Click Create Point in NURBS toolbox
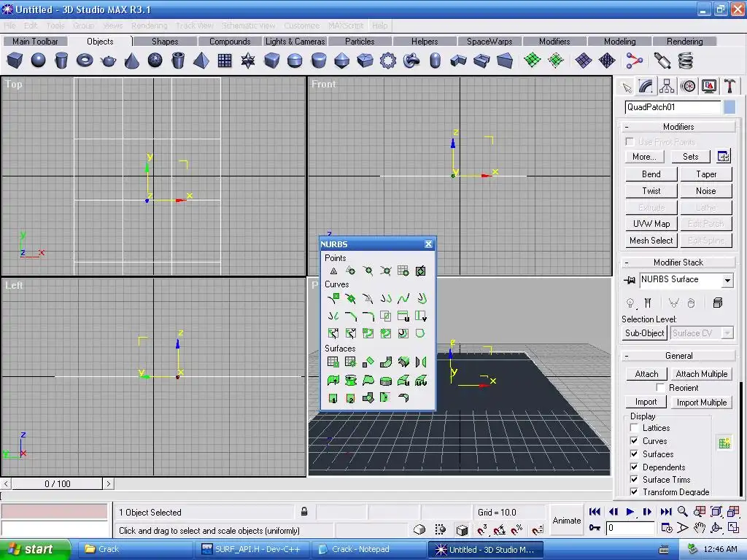The image size is (747, 560). (x=333, y=271)
